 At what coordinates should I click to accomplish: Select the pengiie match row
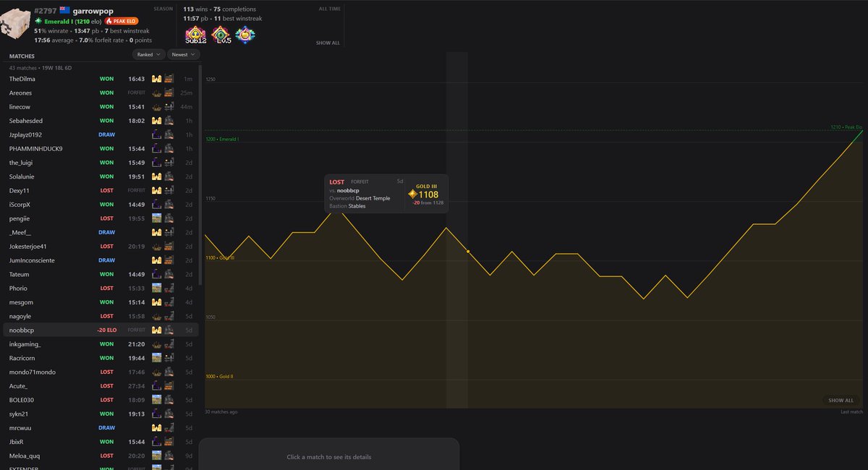click(101, 218)
